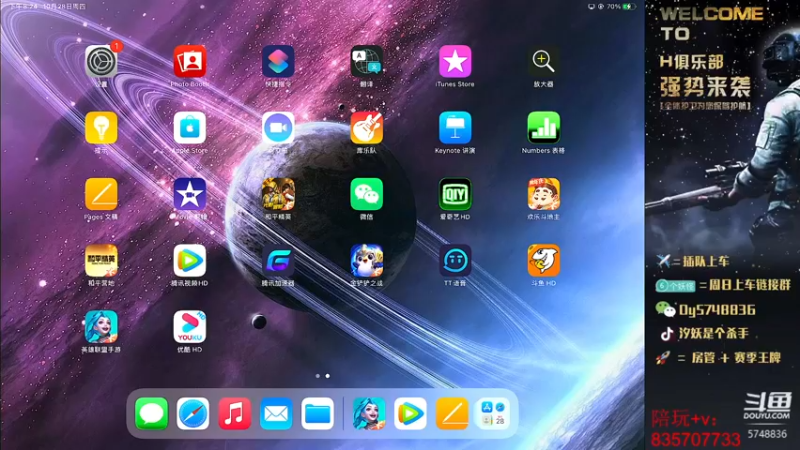Open the Shortcuts (快捷指令) app
The width and height of the screenshot is (800, 450).
pos(278,62)
